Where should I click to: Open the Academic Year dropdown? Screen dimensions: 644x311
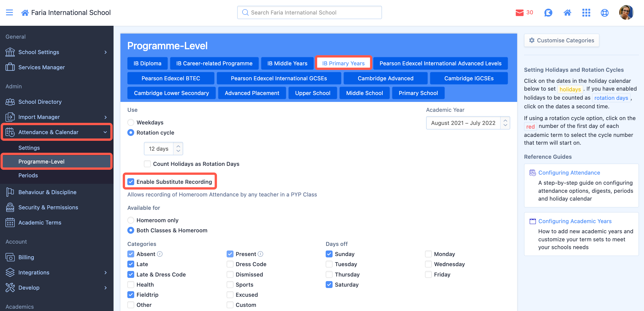467,123
